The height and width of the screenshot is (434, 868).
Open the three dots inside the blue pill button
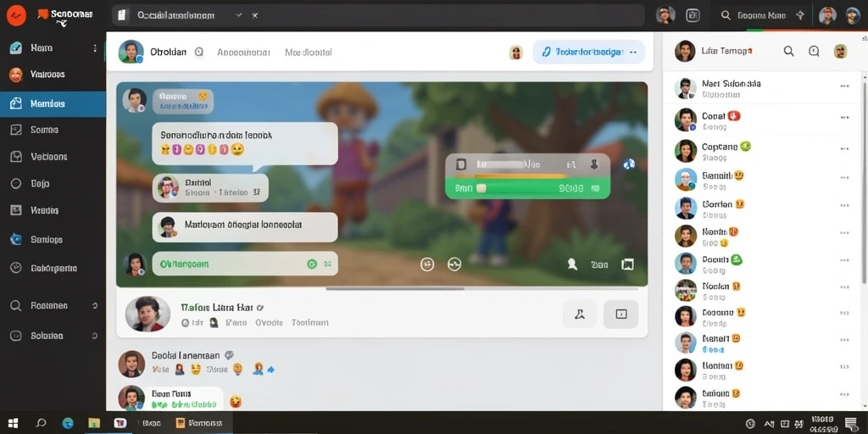click(x=633, y=52)
